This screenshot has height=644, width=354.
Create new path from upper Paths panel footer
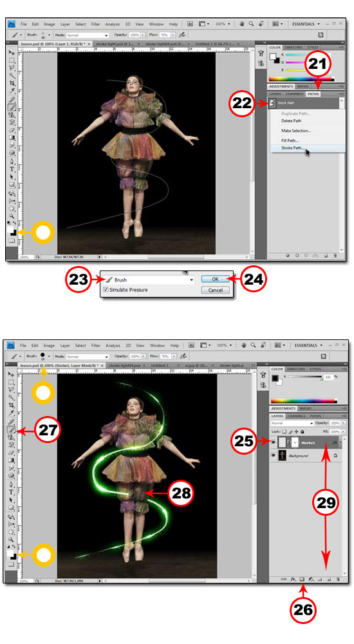point(325,255)
